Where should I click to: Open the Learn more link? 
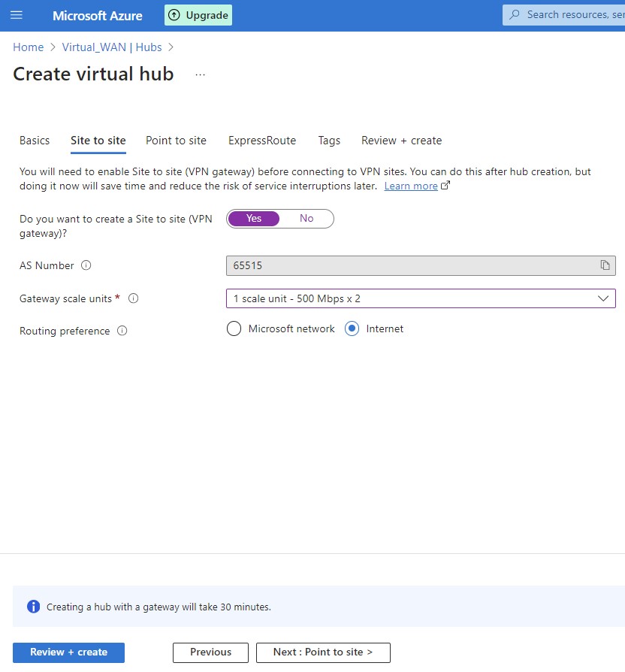pos(411,186)
